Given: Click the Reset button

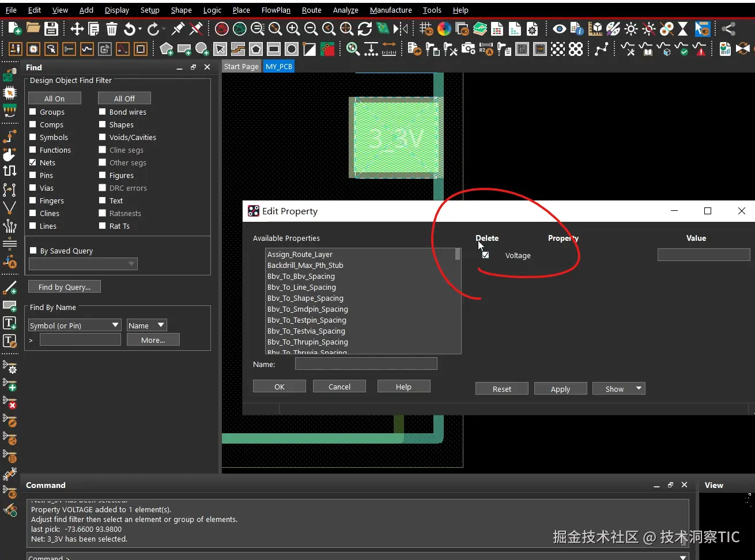Looking at the screenshot, I should [x=501, y=389].
